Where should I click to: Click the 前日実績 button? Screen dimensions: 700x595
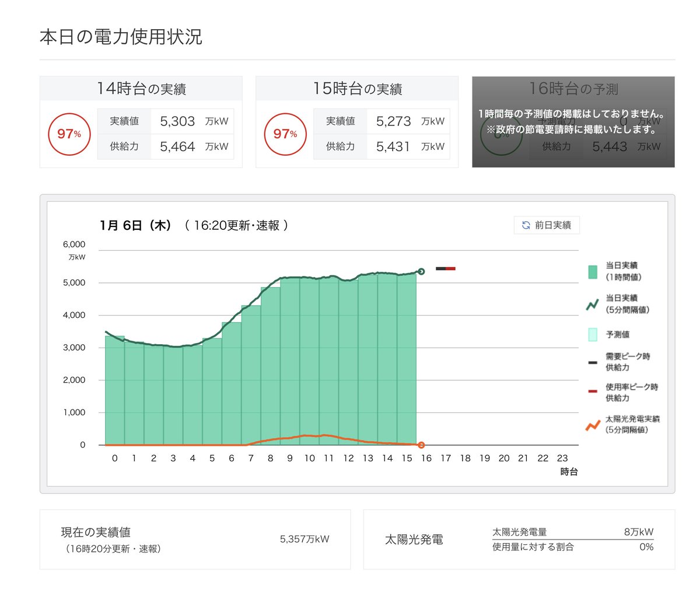pyautogui.click(x=547, y=225)
